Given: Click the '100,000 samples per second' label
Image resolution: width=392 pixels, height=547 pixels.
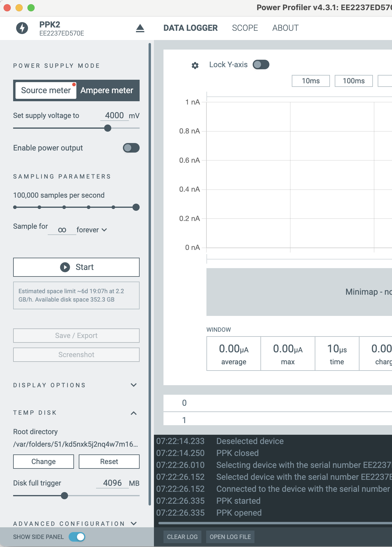Looking at the screenshot, I should pos(59,195).
